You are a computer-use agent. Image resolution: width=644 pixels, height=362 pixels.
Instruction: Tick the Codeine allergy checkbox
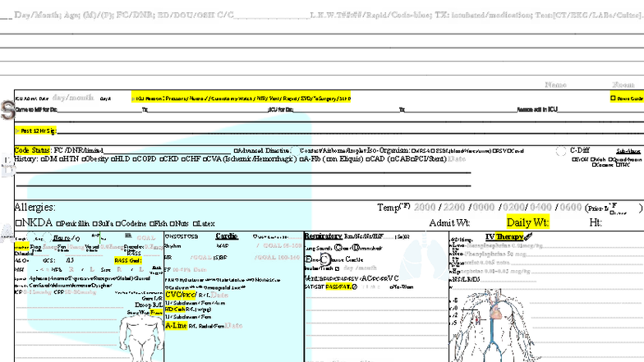tap(118, 224)
